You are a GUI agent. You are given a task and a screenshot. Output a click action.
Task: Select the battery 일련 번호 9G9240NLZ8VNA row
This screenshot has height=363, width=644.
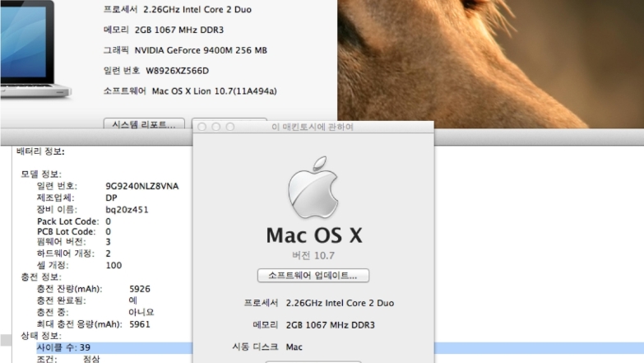107,186
